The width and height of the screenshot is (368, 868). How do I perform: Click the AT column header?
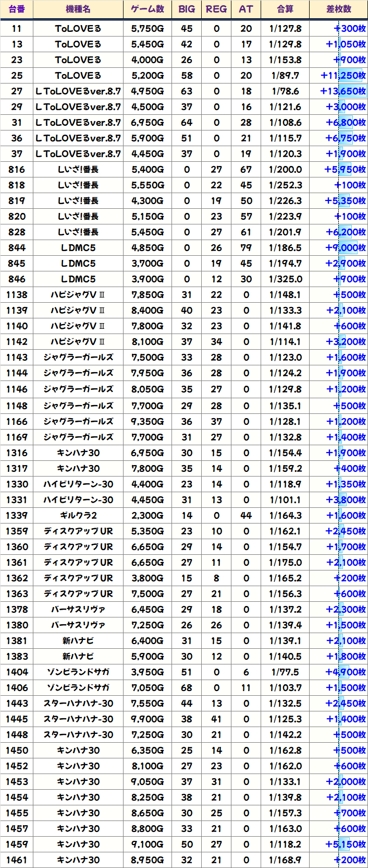pyautogui.click(x=246, y=9)
